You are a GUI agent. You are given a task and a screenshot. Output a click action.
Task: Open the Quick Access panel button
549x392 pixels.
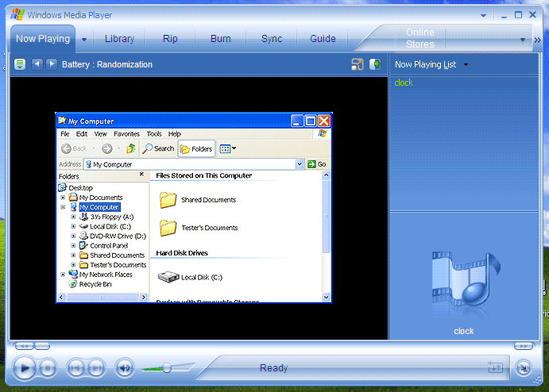(x=20, y=64)
